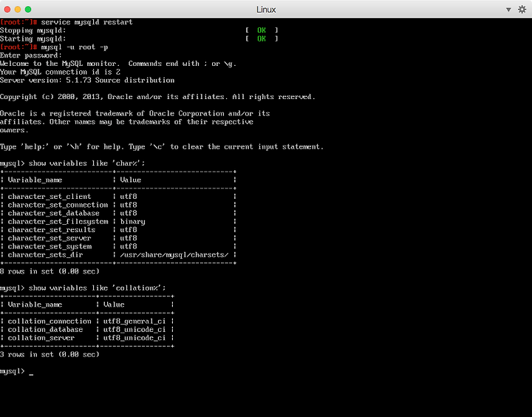Click the character_set_system row name
532x417 pixels.
pyautogui.click(x=50, y=246)
